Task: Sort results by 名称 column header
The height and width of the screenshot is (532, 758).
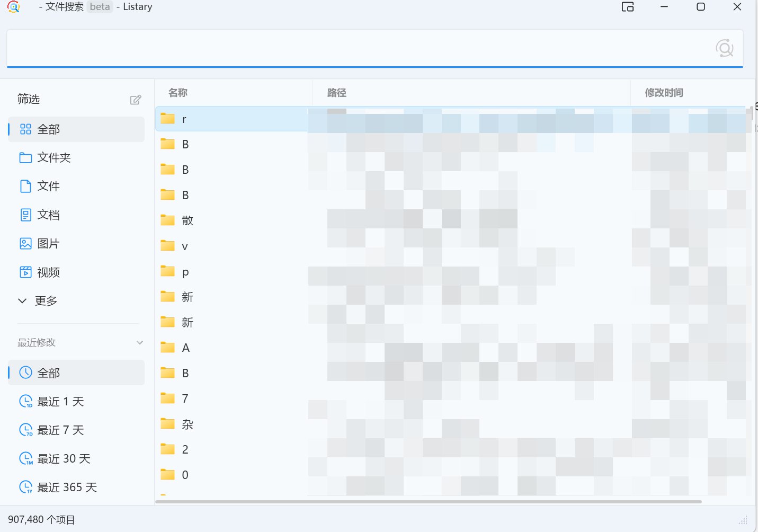Action: click(178, 93)
